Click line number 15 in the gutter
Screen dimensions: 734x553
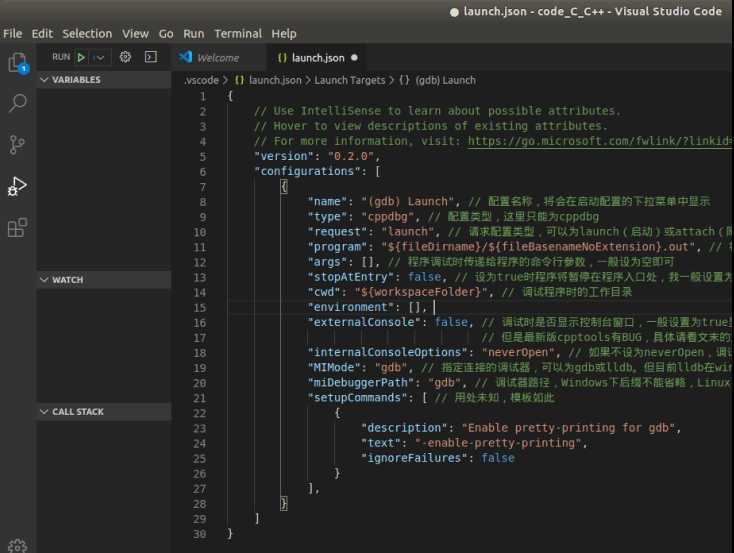(x=200, y=308)
